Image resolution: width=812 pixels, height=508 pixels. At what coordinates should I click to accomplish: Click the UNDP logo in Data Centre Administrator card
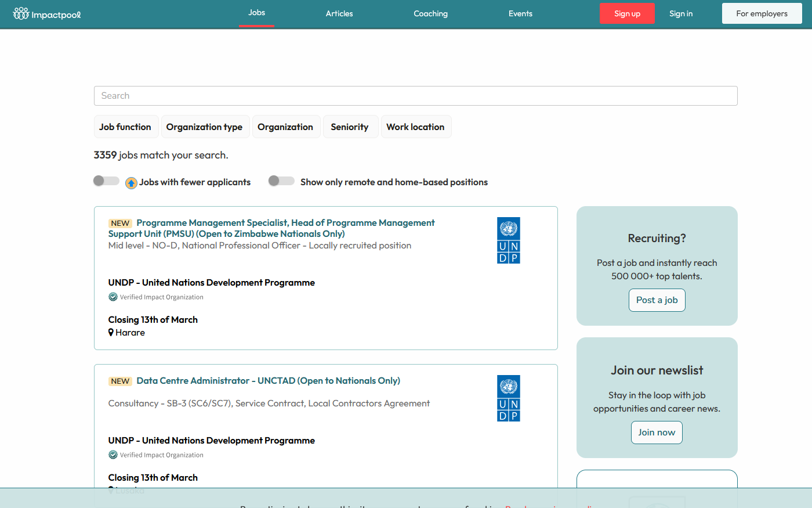click(509, 398)
